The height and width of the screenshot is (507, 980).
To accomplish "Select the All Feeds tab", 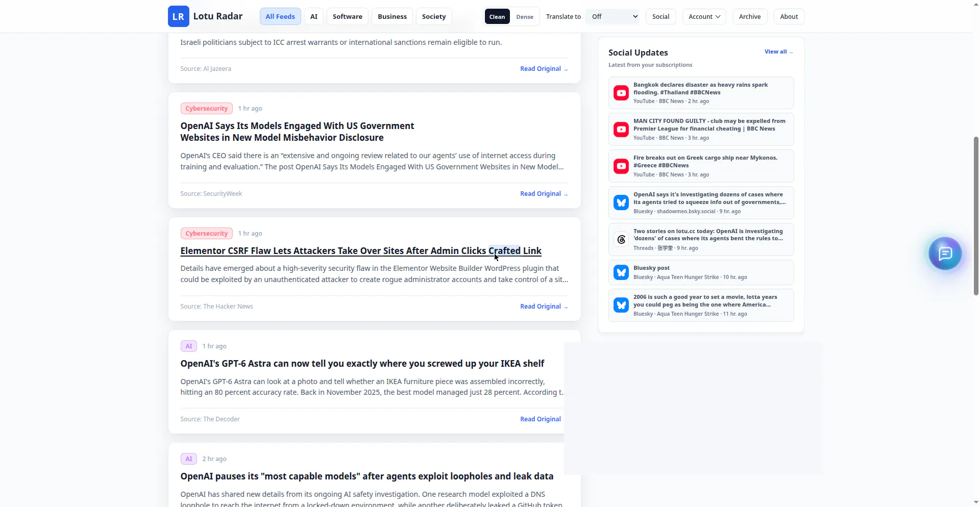I will click(280, 16).
